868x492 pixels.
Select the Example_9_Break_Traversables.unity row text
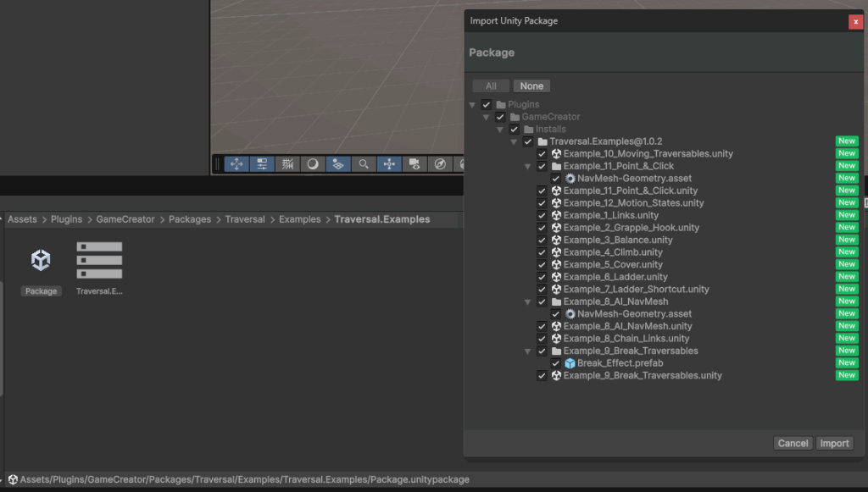click(x=643, y=376)
